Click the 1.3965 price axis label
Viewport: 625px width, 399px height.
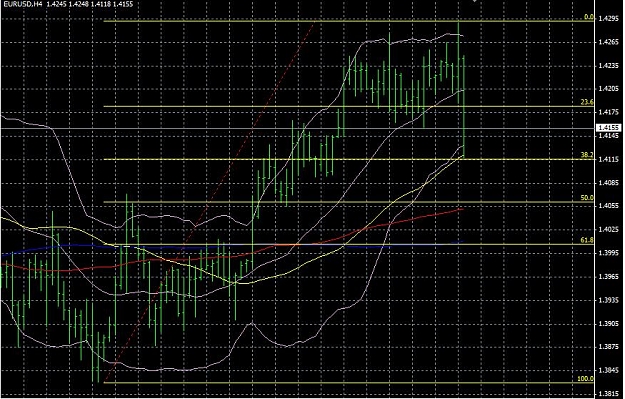pos(609,277)
